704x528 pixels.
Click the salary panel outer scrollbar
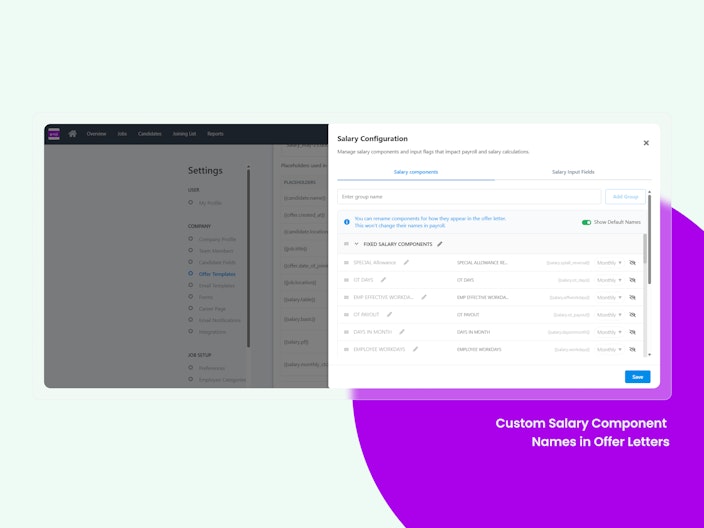click(649, 239)
